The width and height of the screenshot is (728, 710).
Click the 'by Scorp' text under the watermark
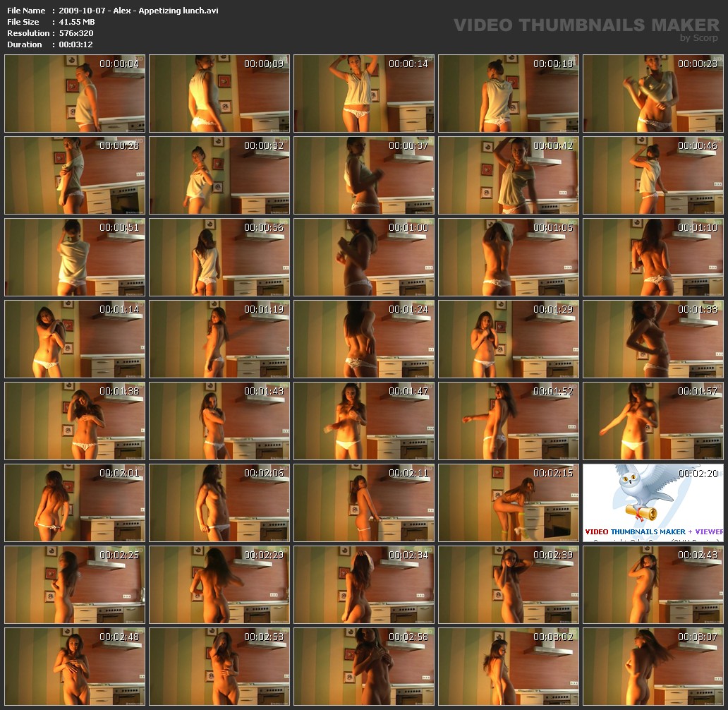(698, 38)
